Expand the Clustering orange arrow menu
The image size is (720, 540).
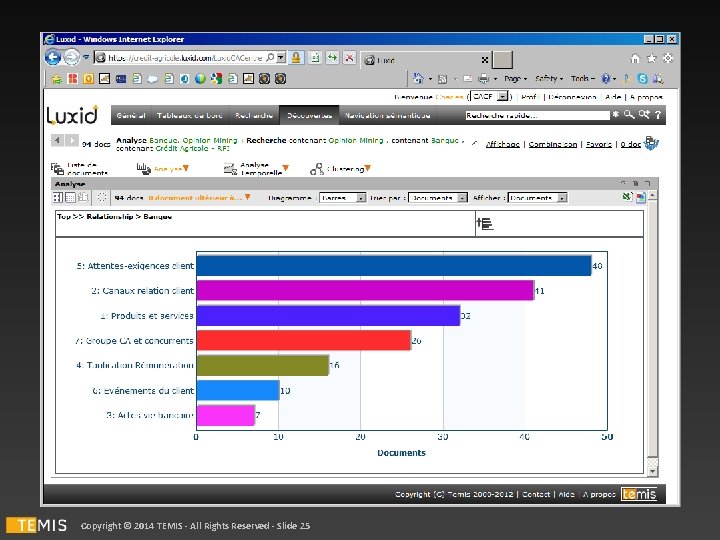(368, 168)
